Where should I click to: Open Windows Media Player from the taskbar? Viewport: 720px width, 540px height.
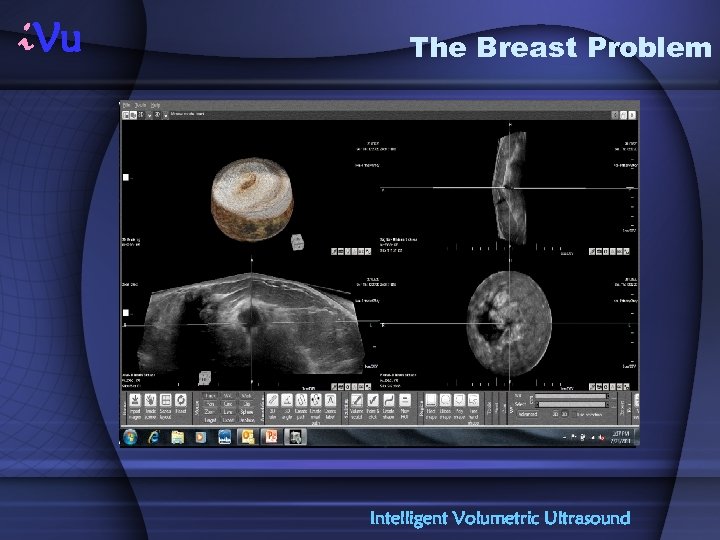(201, 437)
